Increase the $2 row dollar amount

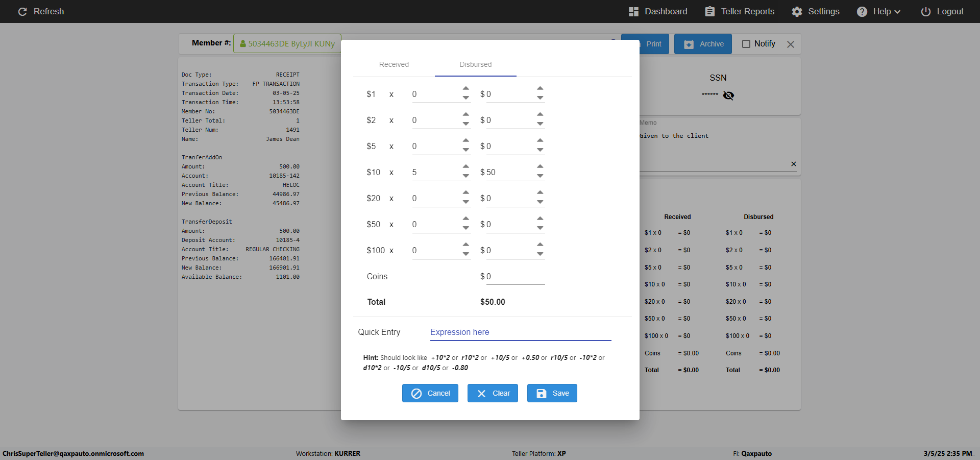coord(540,115)
